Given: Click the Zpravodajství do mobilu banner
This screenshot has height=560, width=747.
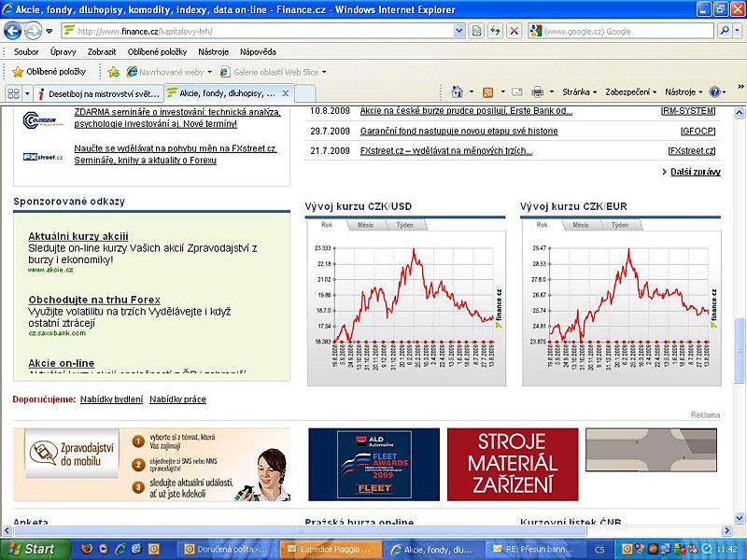Looking at the screenshot, I should coord(151,465).
